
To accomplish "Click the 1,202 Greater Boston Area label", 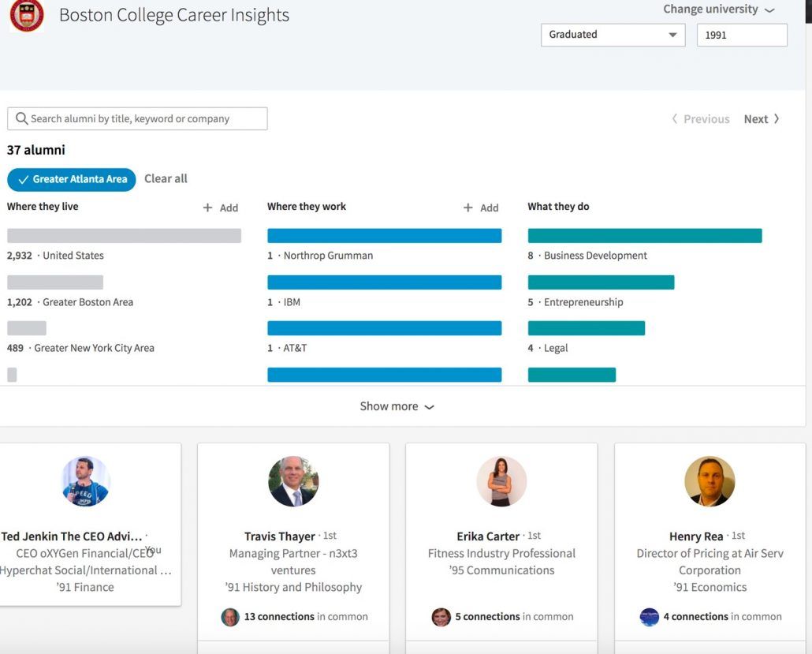I will (70, 302).
